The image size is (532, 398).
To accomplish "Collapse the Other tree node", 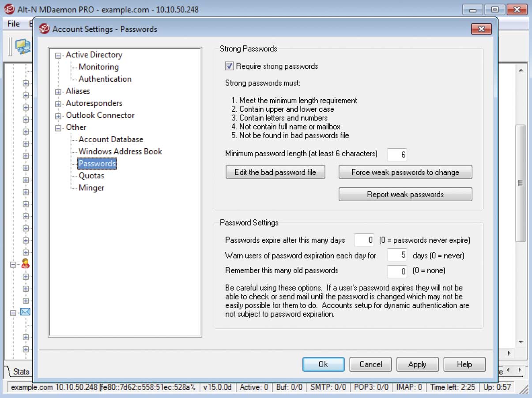I will 58,128.
